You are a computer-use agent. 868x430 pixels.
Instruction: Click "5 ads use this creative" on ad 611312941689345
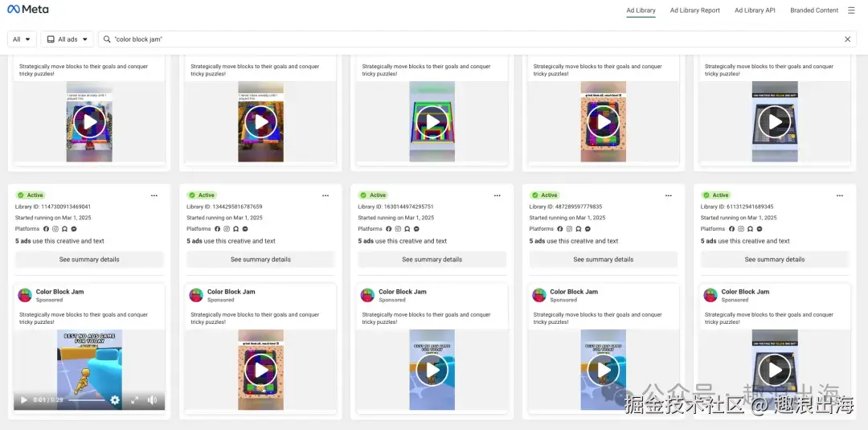coord(745,241)
